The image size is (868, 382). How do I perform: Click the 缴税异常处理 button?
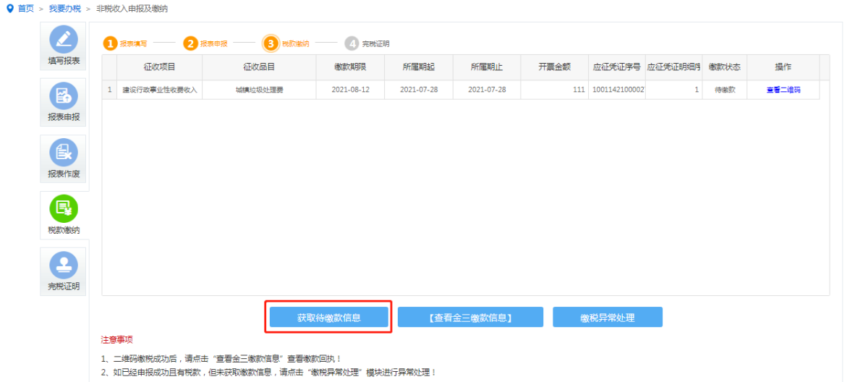608,317
